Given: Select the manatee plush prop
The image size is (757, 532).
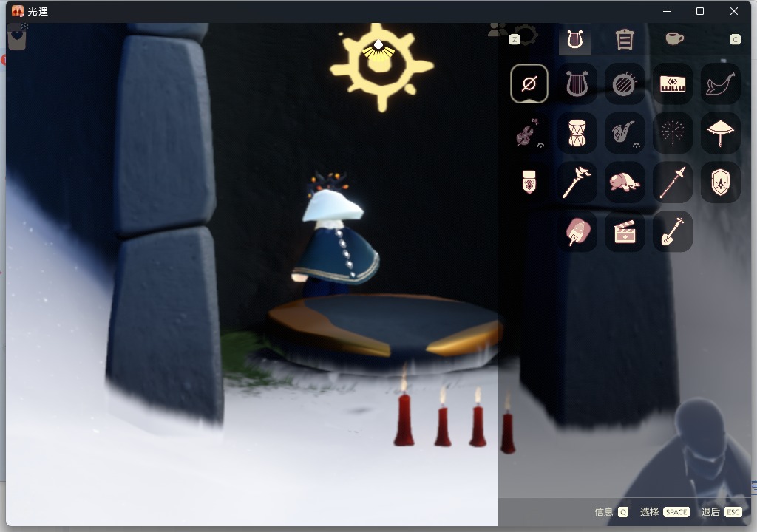Looking at the screenshot, I should tap(624, 182).
